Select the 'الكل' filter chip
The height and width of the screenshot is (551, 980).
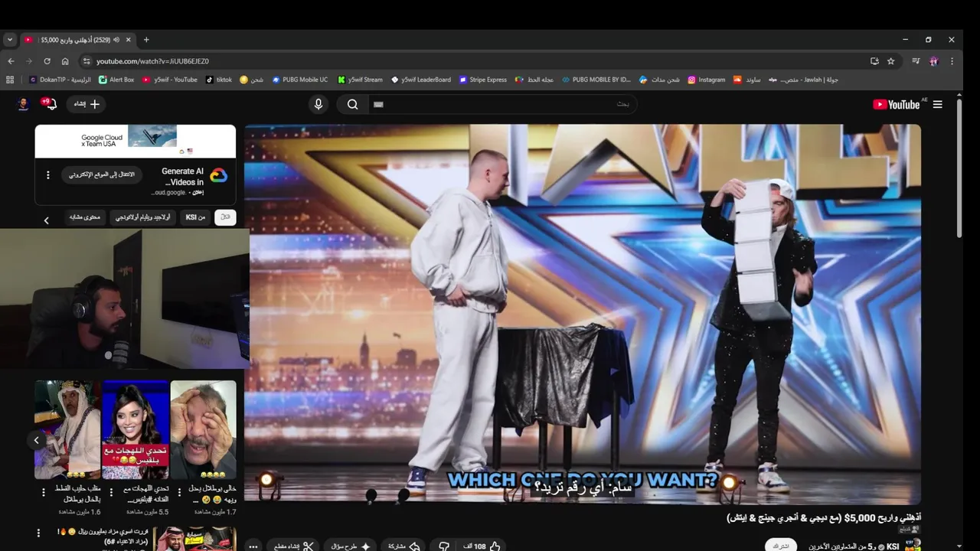tap(225, 217)
